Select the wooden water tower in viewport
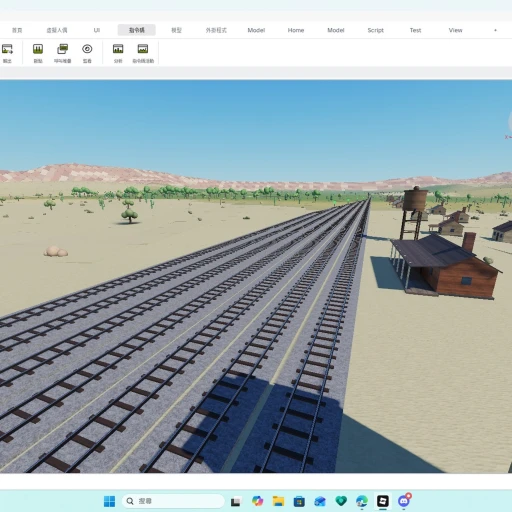The image size is (512, 512). pyautogui.click(x=414, y=212)
